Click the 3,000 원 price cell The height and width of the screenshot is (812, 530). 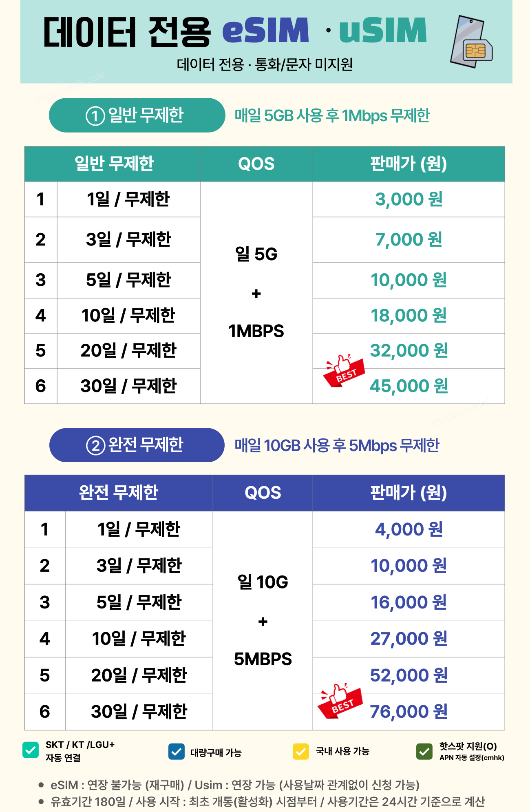[x=409, y=199]
